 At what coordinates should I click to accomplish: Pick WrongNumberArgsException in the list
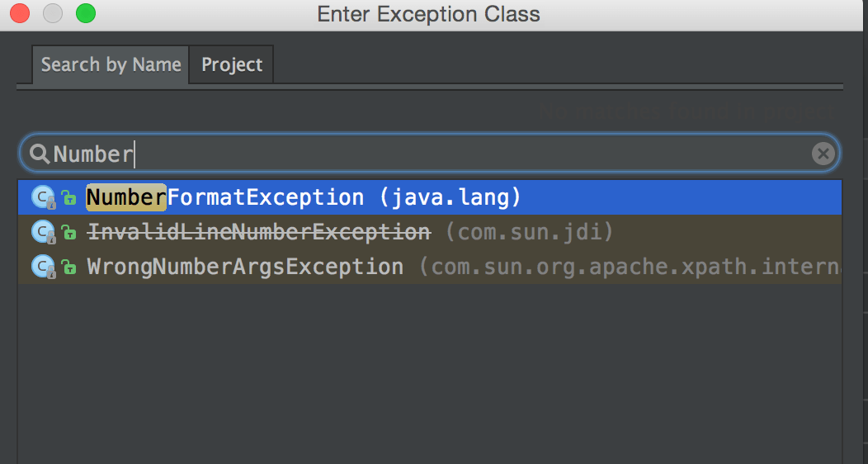pos(245,268)
